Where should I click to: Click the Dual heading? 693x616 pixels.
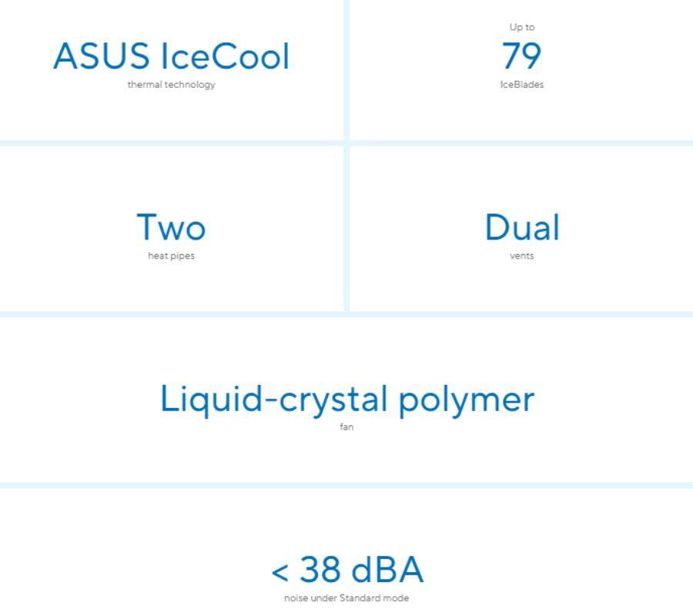point(521,227)
